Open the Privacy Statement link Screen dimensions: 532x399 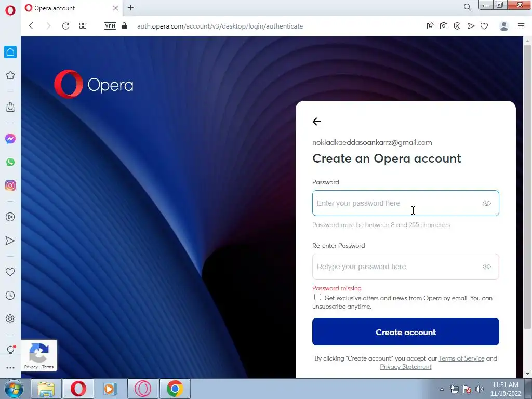pos(405,367)
